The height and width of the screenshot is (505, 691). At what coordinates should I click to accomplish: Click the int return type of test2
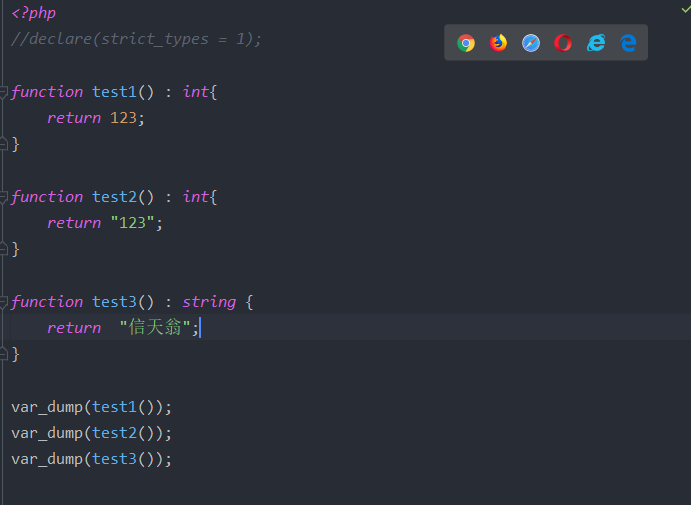(x=195, y=197)
